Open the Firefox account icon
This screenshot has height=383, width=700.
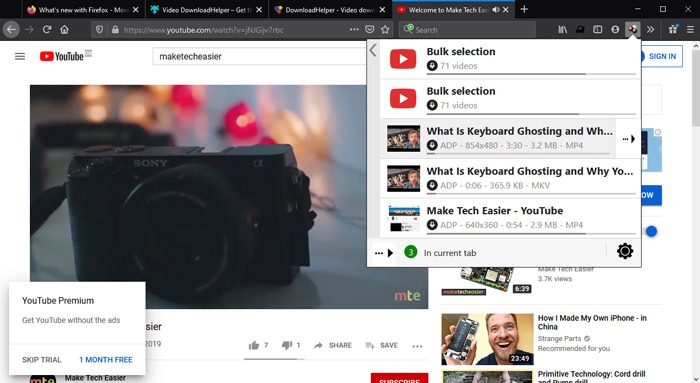615,29
